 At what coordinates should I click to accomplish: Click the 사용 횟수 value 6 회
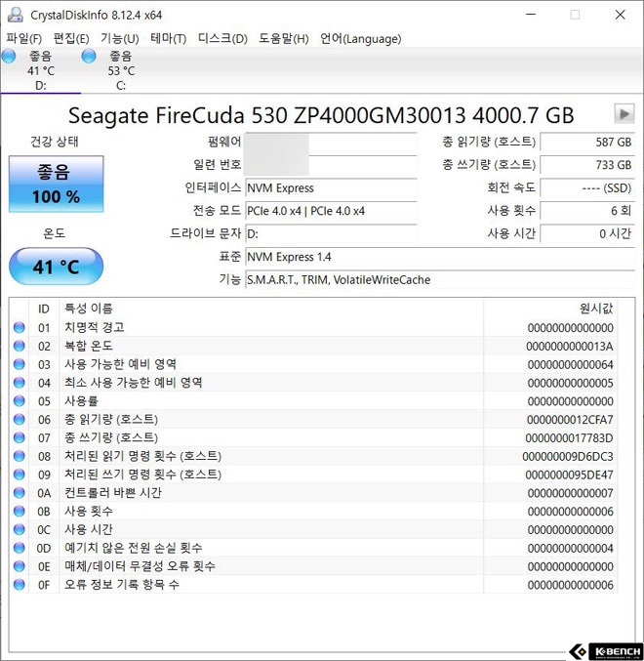point(587,211)
